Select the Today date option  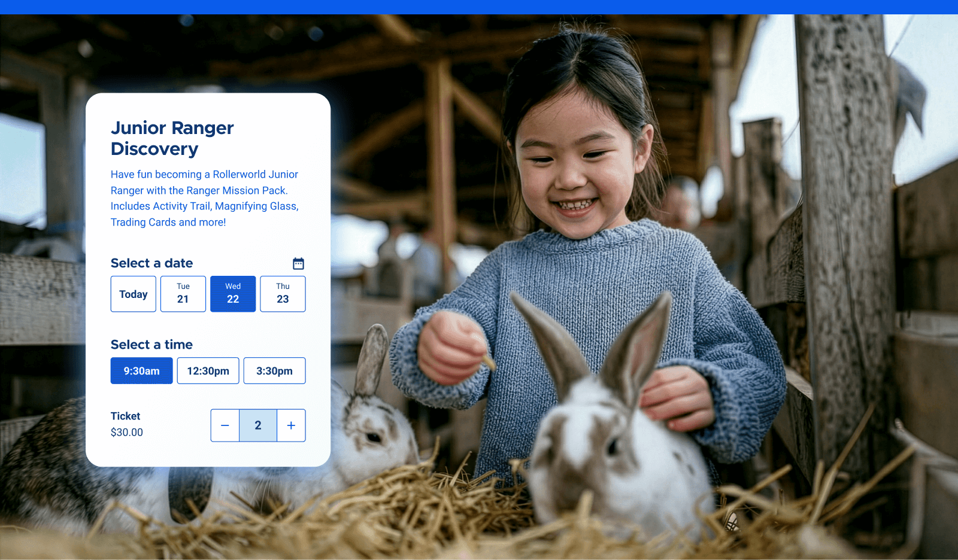pos(134,294)
